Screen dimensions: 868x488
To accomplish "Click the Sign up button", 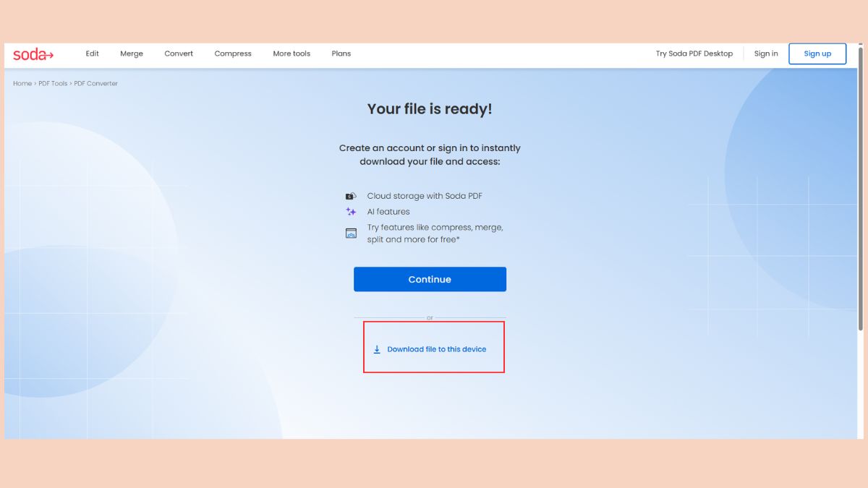I will coord(817,53).
